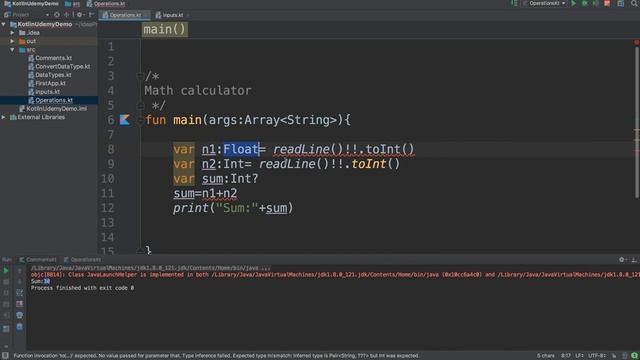Click cursor position 8:17 in status bar
This screenshot has height=360, width=640.
tap(566, 356)
